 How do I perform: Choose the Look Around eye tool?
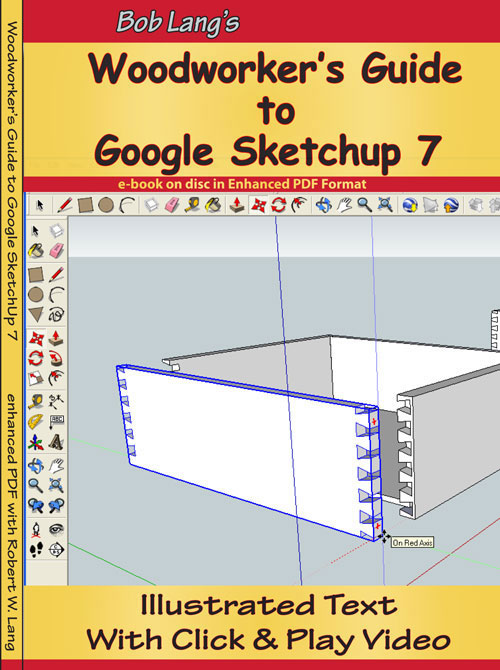coord(56,530)
